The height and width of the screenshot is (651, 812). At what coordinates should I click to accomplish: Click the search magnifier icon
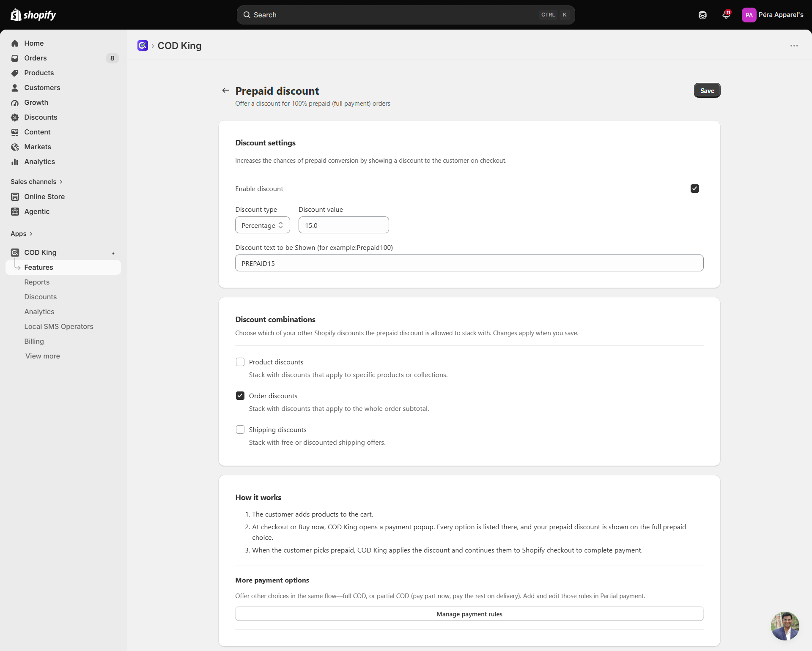(x=247, y=15)
